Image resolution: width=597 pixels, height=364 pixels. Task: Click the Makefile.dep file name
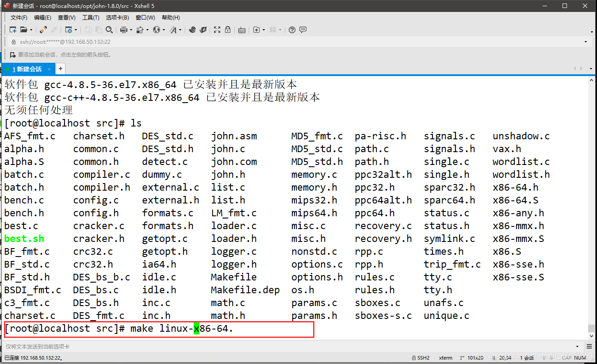coord(245,290)
